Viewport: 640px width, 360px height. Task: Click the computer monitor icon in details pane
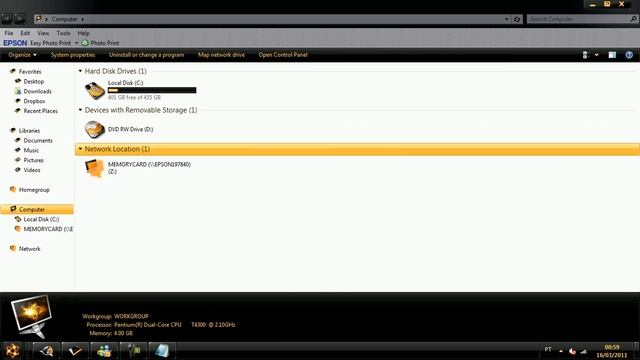[31, 317]
